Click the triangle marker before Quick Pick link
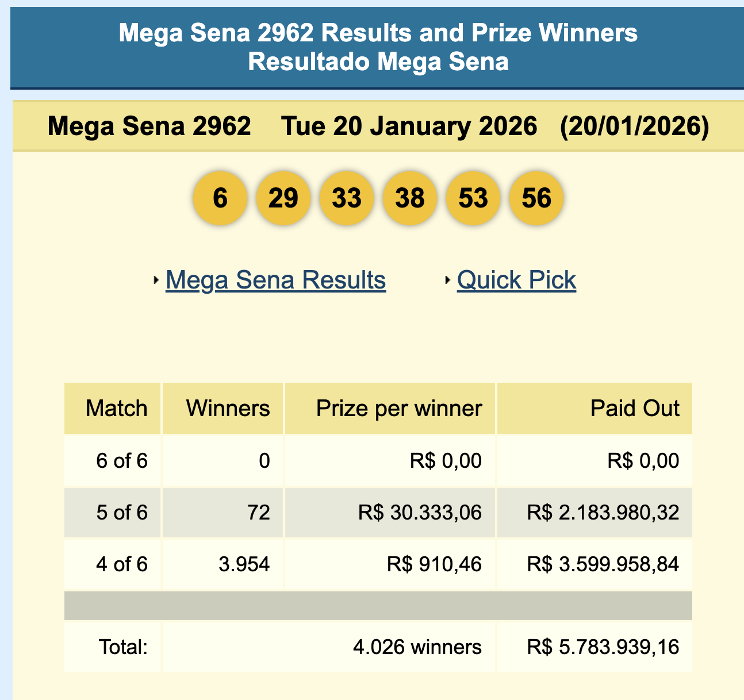Viewport: 744px width, 700px height. (448, 280)
